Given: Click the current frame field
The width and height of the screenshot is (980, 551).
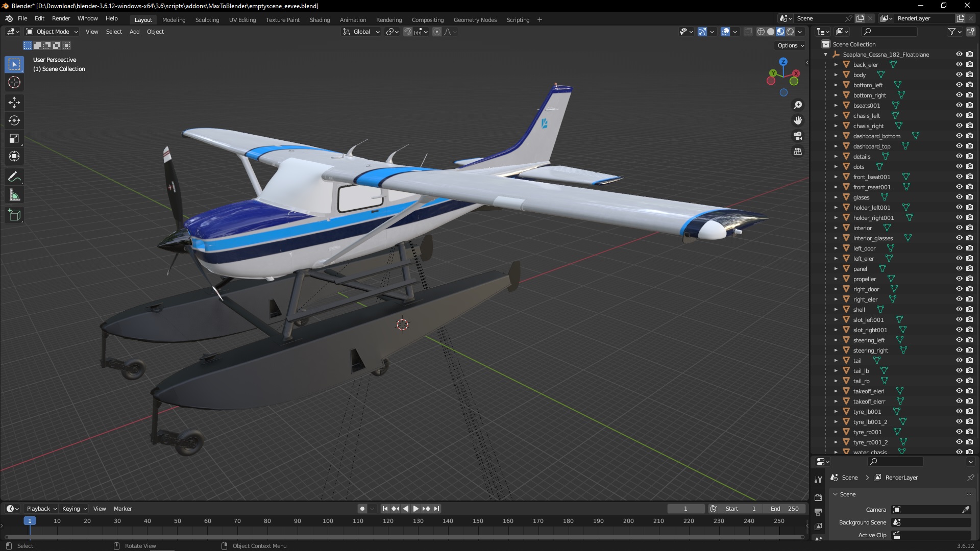Looking at the screenshot, I should (x=685, y=509).
